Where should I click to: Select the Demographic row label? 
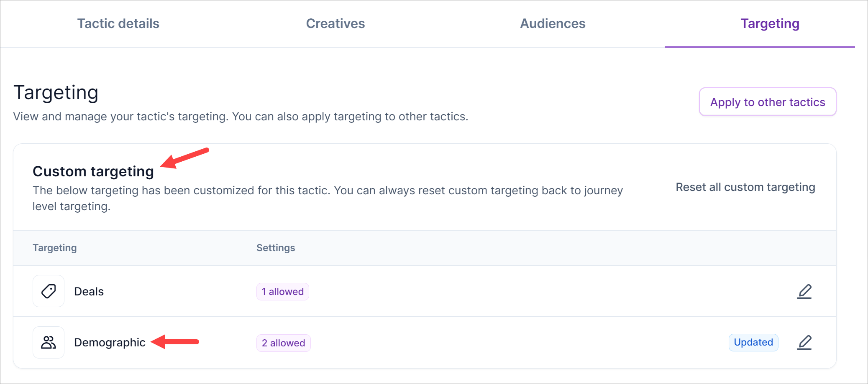[110, 343]
